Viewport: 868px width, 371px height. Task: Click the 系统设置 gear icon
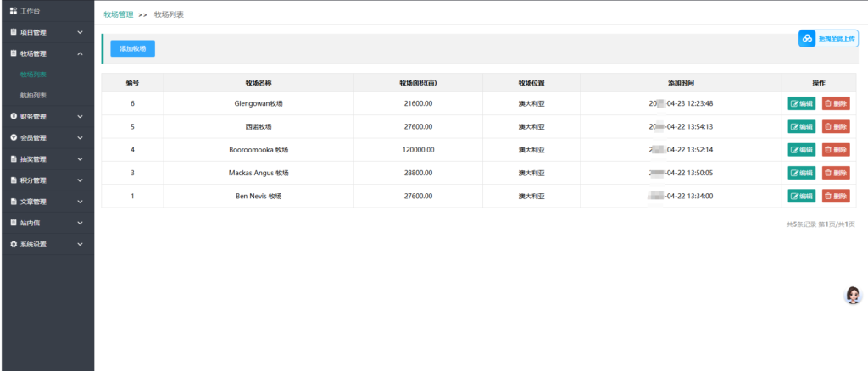[x=14, y=244]
